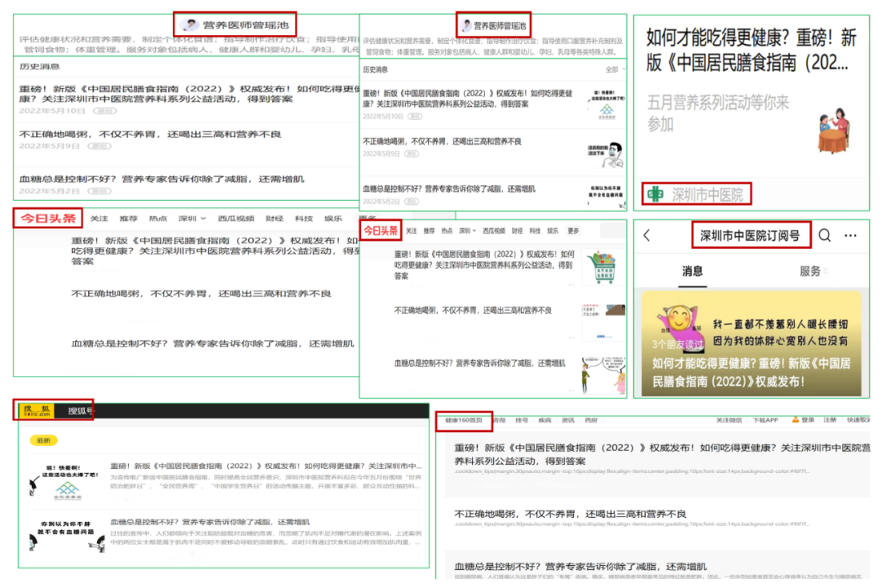Select the yellow 最新 pill in 搜狐号

(x=43, y=440)
